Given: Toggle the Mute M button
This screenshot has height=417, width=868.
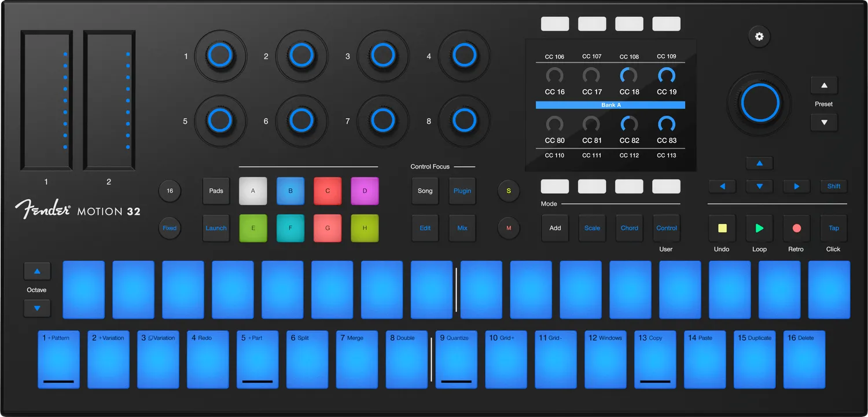Looking at the screenshot, I should [509, 228].
